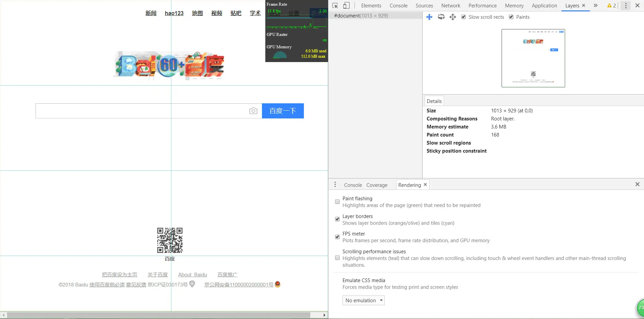Open the Memory tab

pyautogui.click(x=514, y=6)
